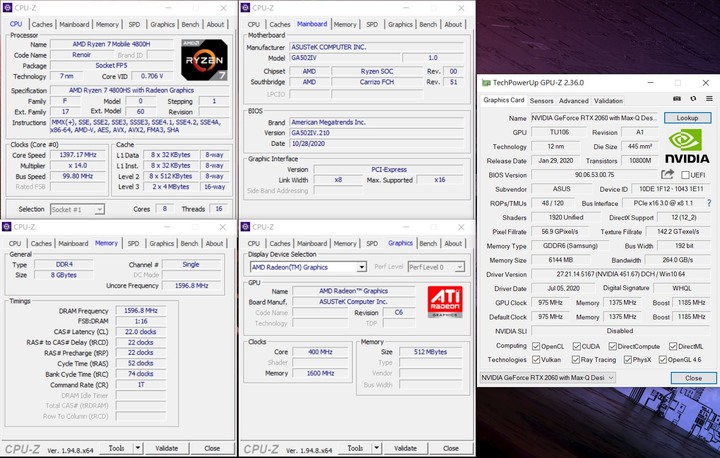Viewport: 720px width, 458px height.
Task: Click the Close button in GPU-Z
Action: 693,378
